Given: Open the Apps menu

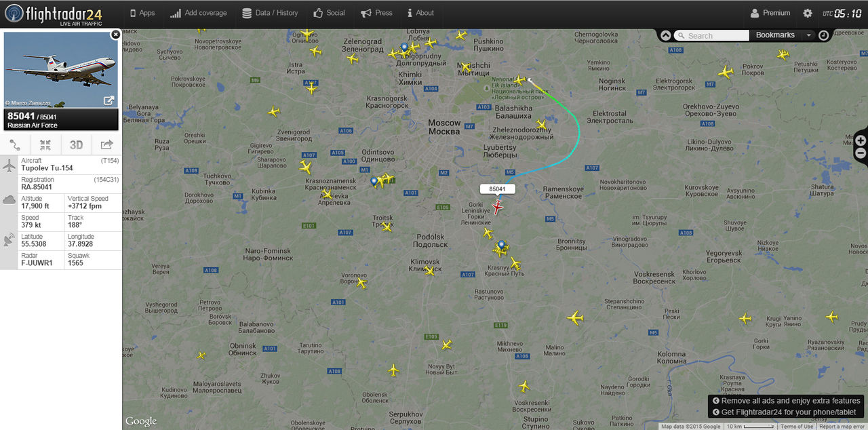Looking at the screenshot, I should [142, 13].
